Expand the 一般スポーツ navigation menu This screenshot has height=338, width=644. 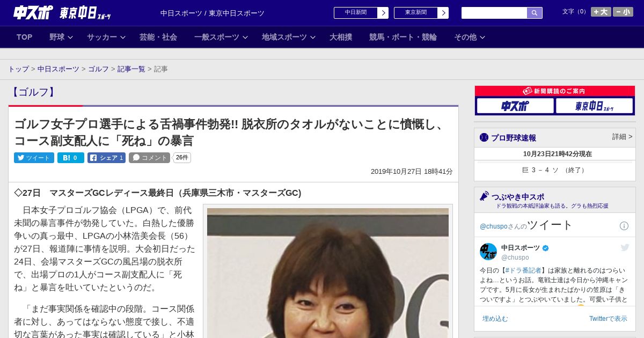click(221, 37)
